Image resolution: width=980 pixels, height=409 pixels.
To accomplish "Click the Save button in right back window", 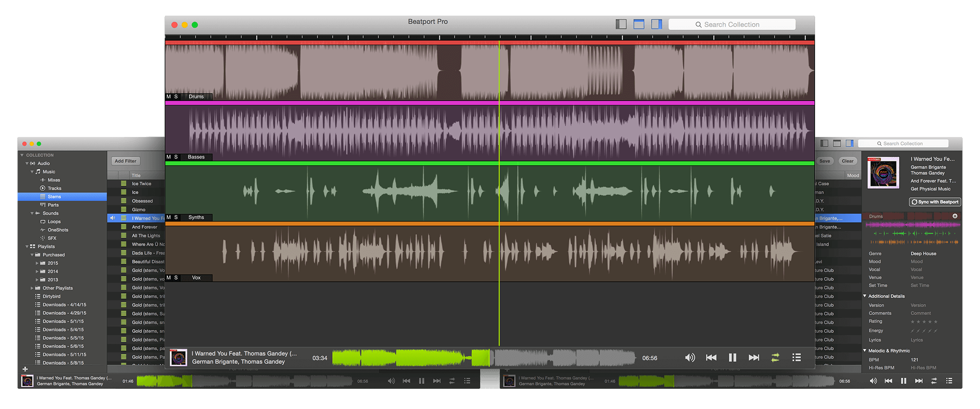I will pyautogui.click(x=825, y=161).
